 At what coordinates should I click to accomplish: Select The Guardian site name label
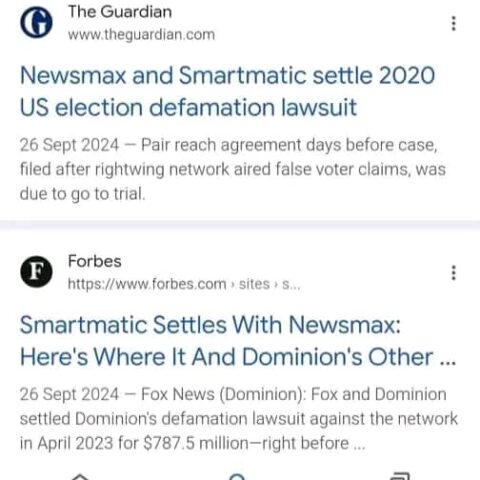pyautogui.click(x=120, y=12)
